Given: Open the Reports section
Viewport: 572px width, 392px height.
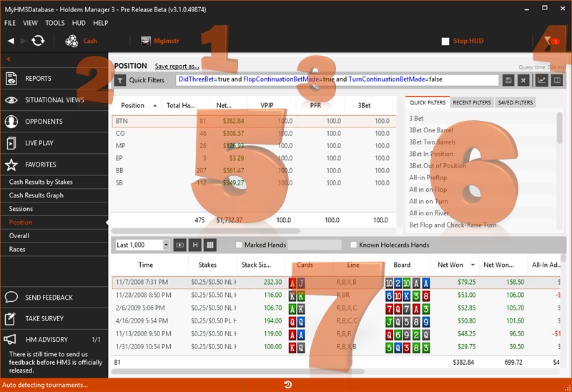Looking at the screenshot, I should coord(54,79).
